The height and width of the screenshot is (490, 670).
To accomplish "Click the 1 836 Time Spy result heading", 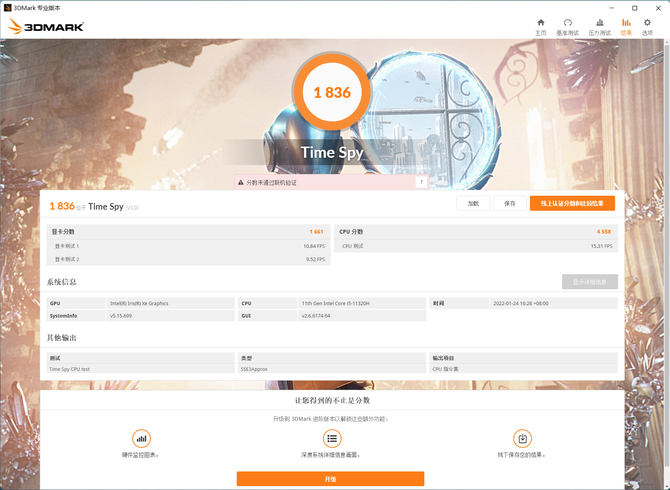I will coord(94,206).
